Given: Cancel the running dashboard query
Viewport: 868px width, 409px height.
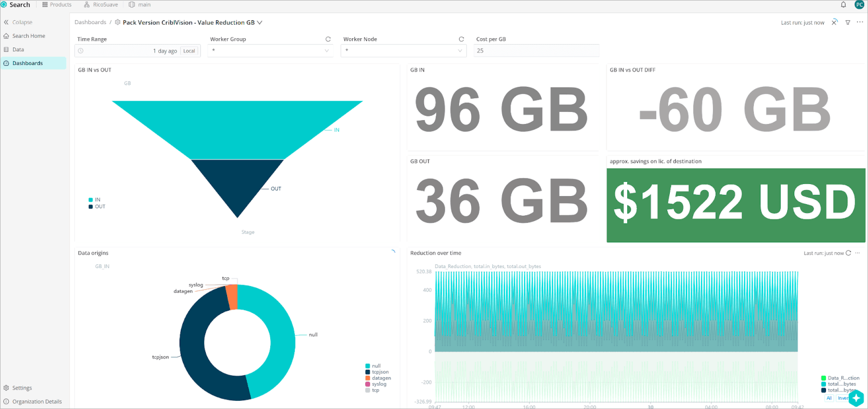Looking at the screenshot, I should pyautogui.click(x=835, y=22).
